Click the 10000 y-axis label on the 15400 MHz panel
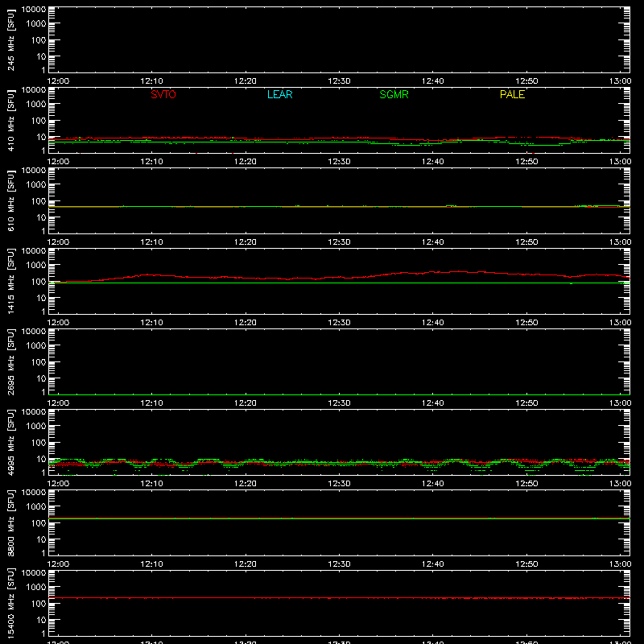This screenshot has width=644, height=644. 34,573
